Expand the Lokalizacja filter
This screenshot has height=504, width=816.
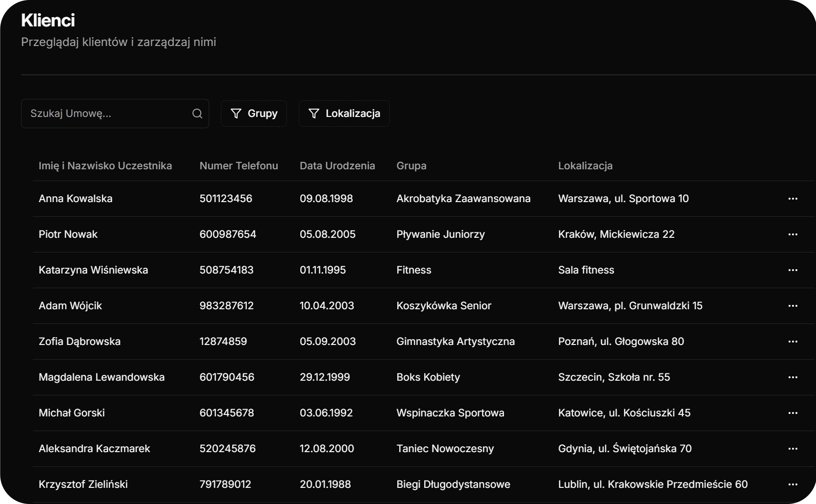344,114
